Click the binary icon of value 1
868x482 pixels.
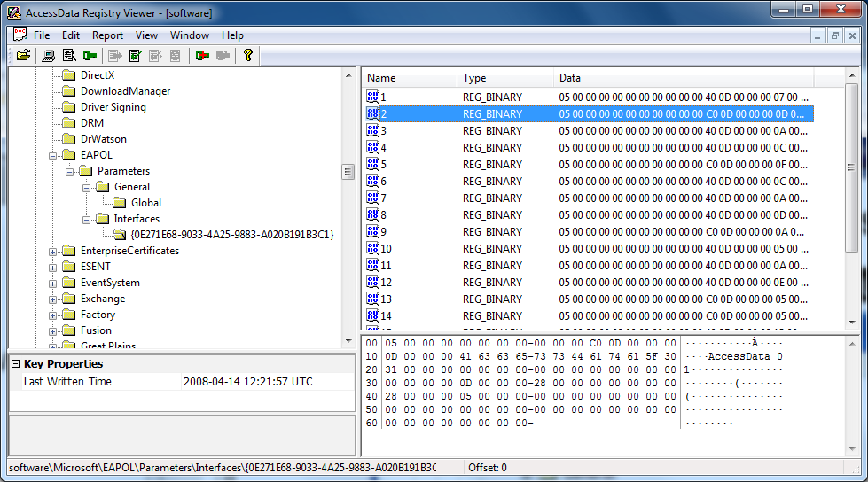(x=372, y=97)
